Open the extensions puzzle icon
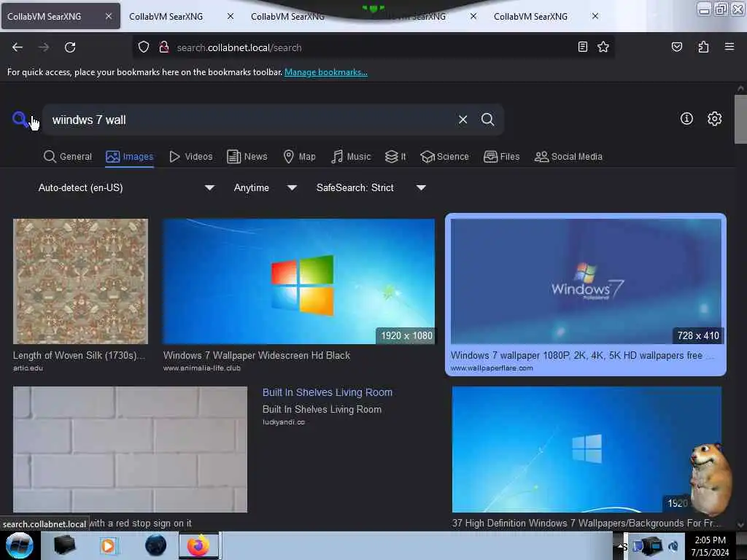747x560 pixels. (703, 47)
